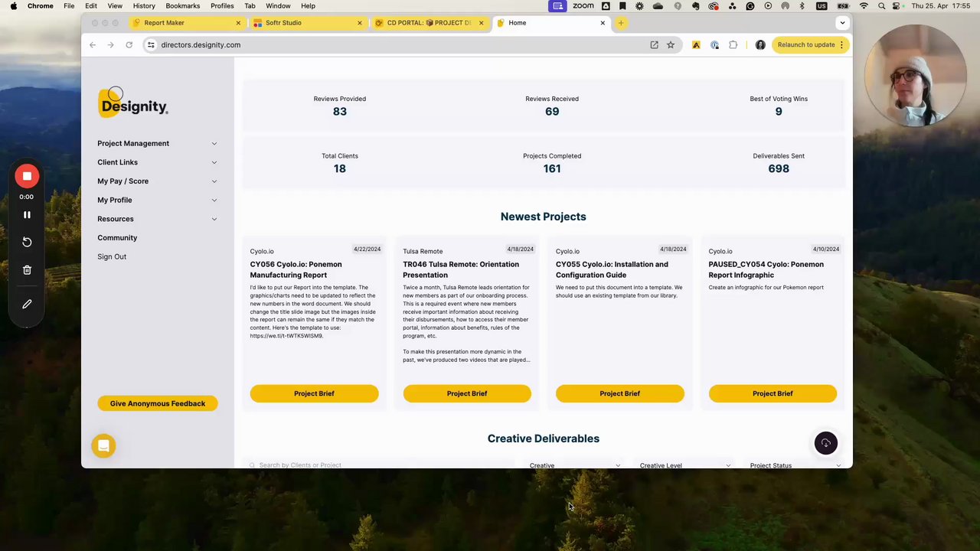This screenshot has width=980, height=551.
Task: Open the Apple menu
Action: pos(14,6)
